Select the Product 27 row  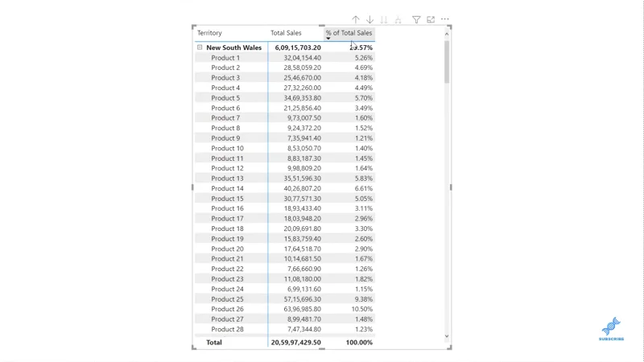(285, 319)
